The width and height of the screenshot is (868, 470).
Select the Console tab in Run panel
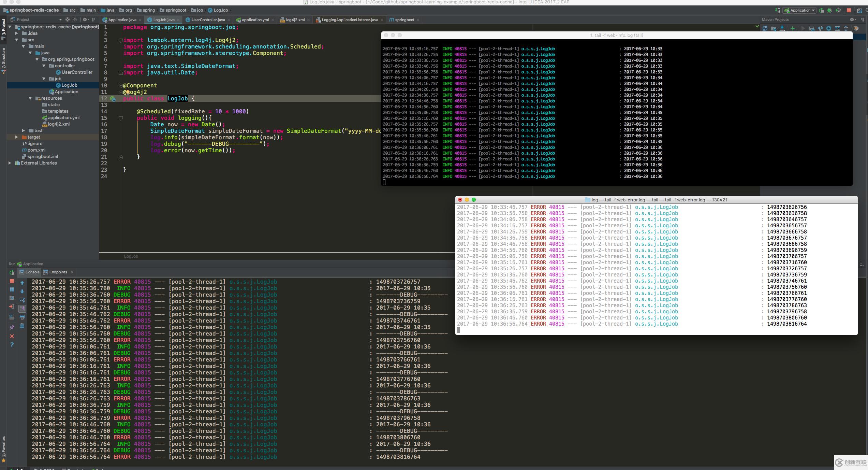32,272
